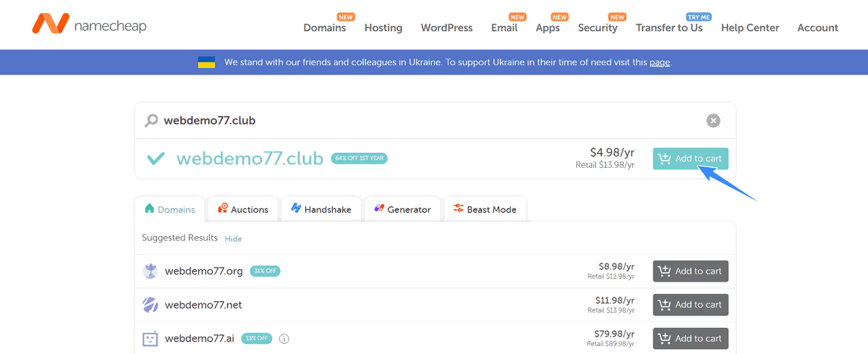Select the Domains results tab
Image resolution: width=868 pixels, height=354 pixels.
[x=170, y=209]
